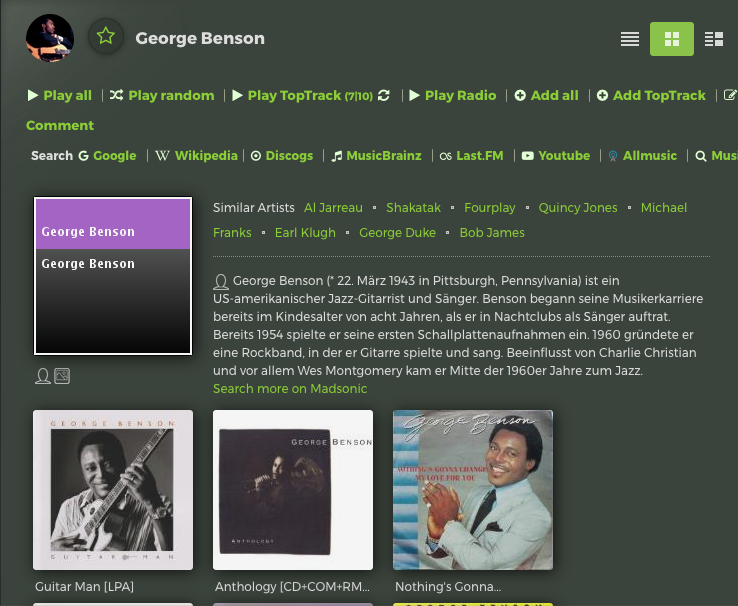Click the Discogs disc icon

256,156
